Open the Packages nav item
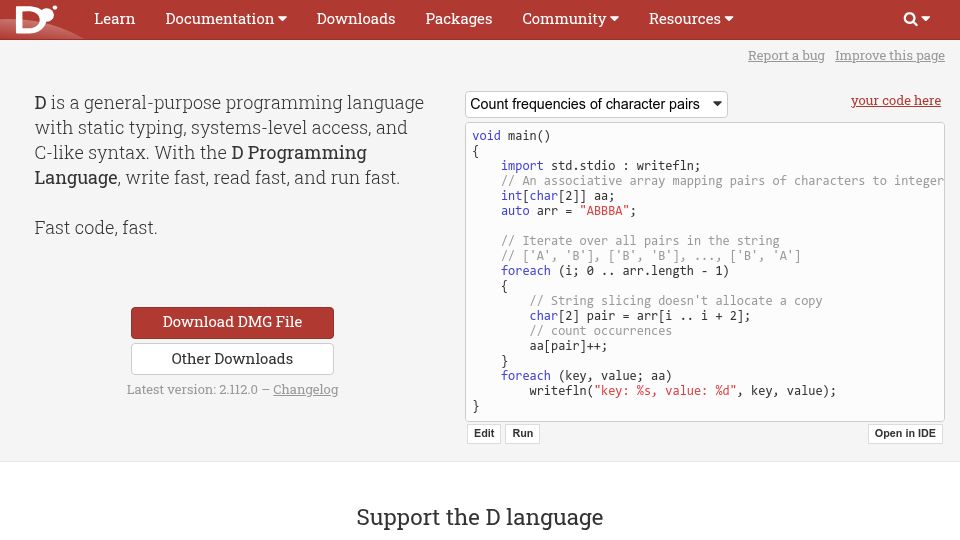The width and height of the screenshot is (960, 540). click(x=459, y=19)
